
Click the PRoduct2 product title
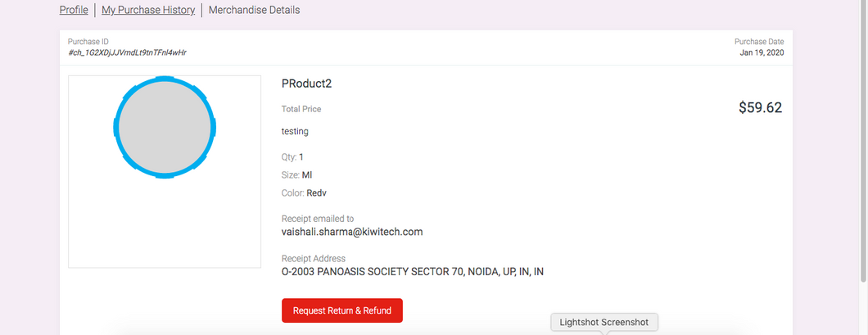(x=306, y=83)
